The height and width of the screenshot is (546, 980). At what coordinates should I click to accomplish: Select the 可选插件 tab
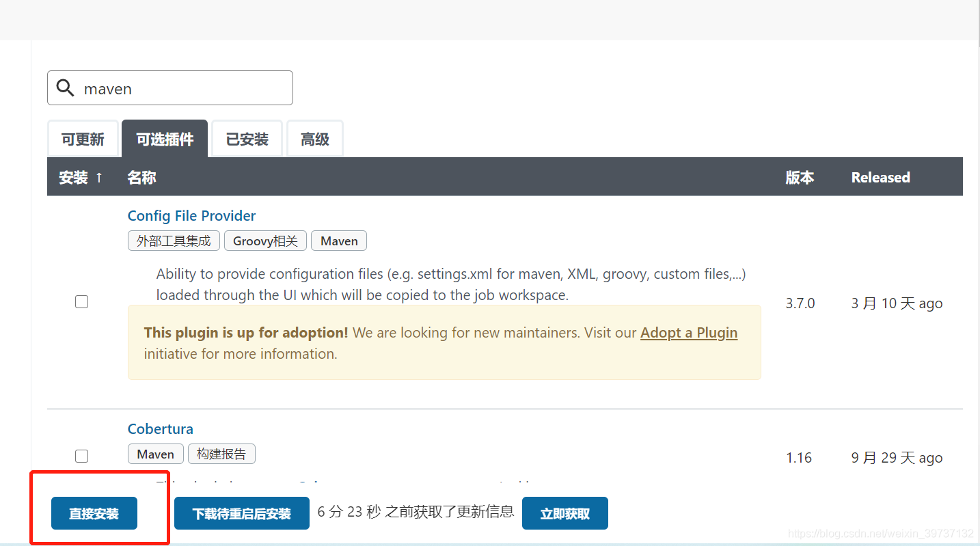tap(165, 139)
